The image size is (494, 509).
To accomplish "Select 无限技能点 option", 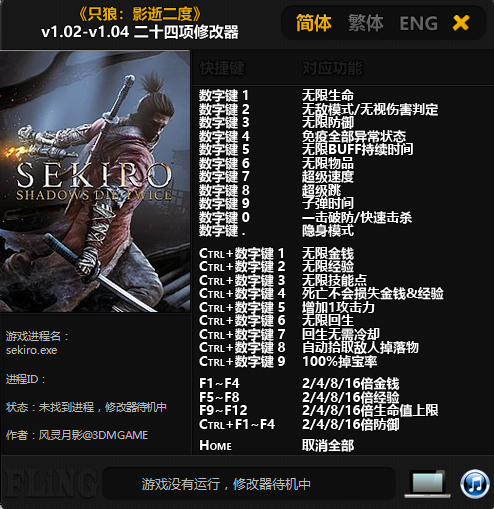I will [334, 280].
